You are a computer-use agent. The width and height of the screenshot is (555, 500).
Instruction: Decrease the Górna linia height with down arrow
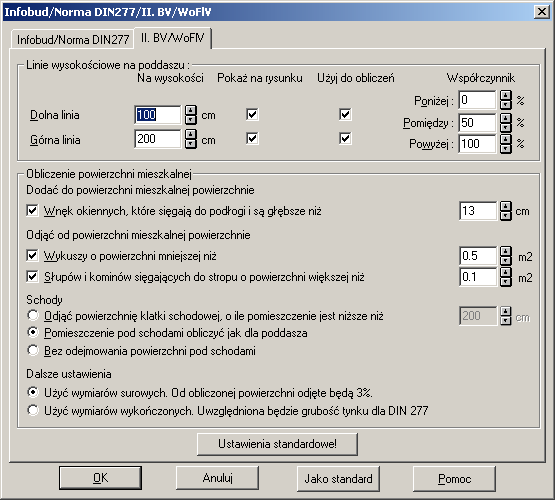click(191, 143)
